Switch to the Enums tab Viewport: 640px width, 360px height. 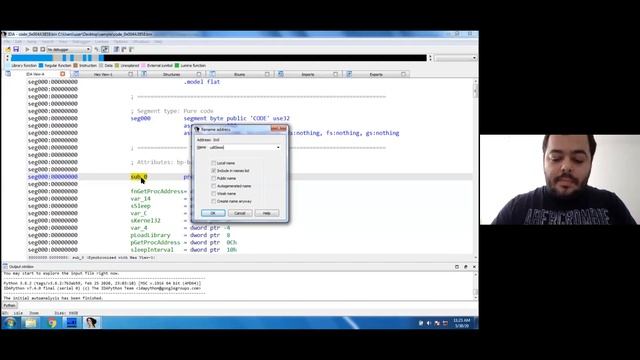pyautogui.click(x=240, y=74)
